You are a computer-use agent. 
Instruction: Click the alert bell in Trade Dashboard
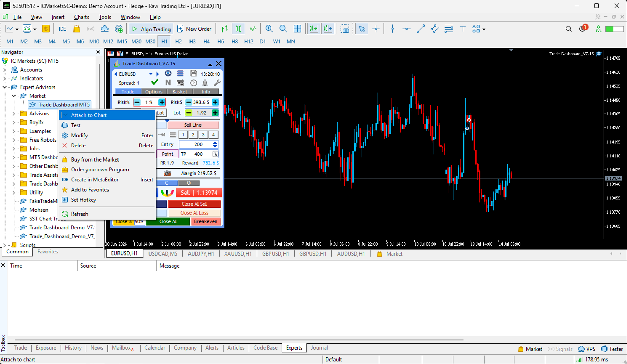pyautogui.click(x=205, y=83)
